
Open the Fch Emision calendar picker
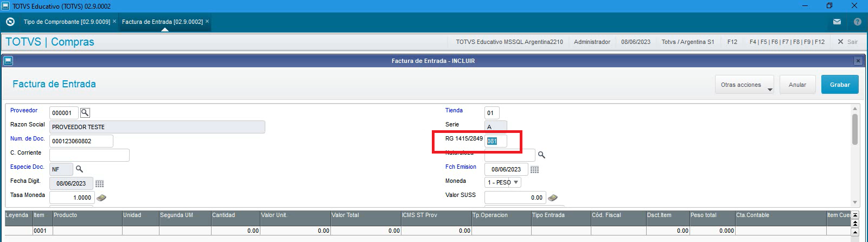(x=535, y=169)
